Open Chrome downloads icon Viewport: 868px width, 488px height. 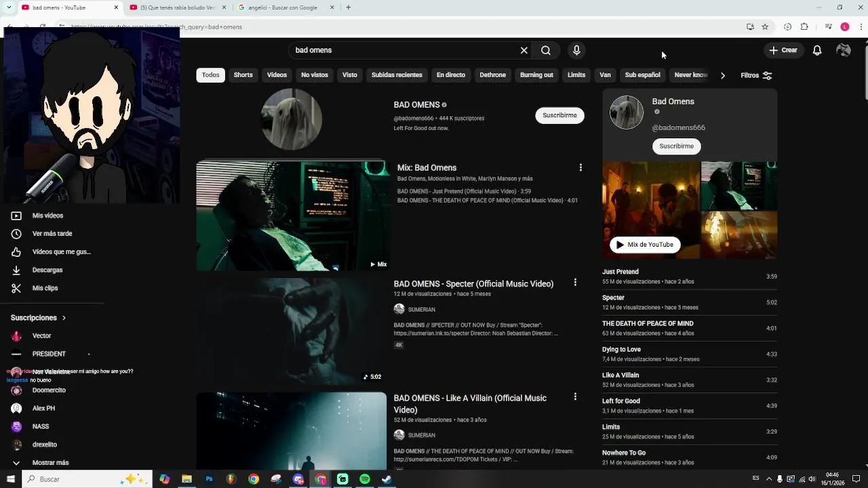click(787, 27)
